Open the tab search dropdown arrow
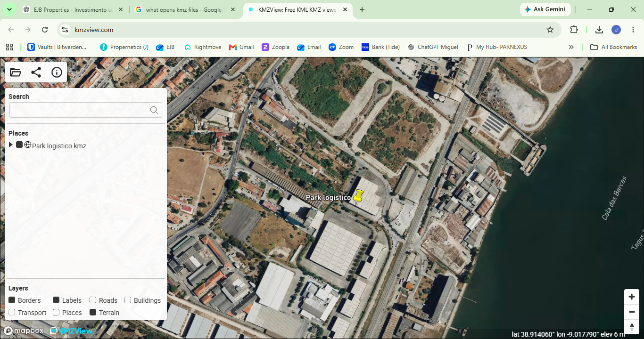 9,9
